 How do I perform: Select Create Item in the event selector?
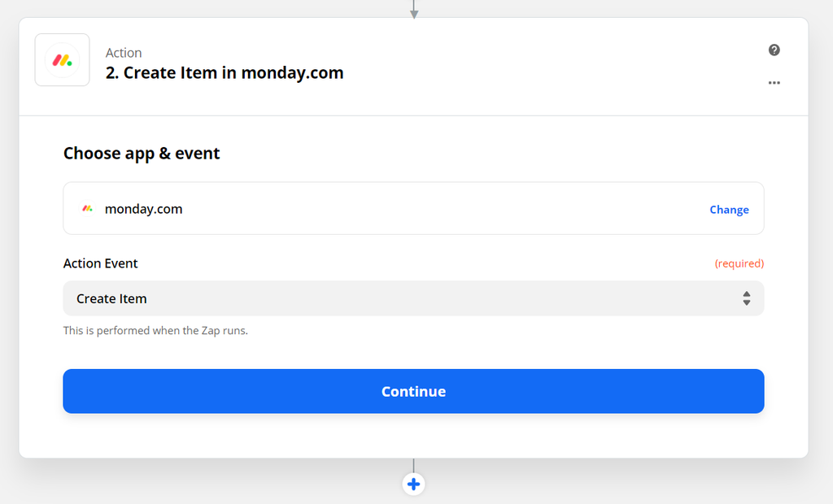click(111, 298)
